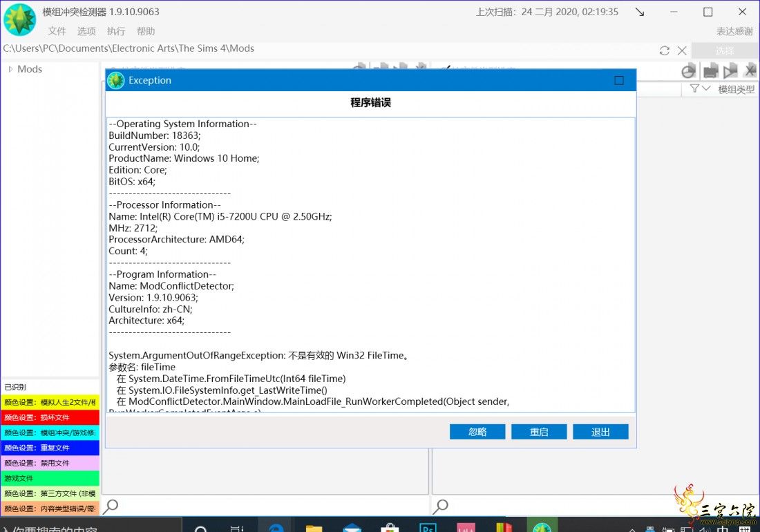Open Microsoft Store from the taskbar
This screenshot has width=760, height=532.
[x=390, y=526]
